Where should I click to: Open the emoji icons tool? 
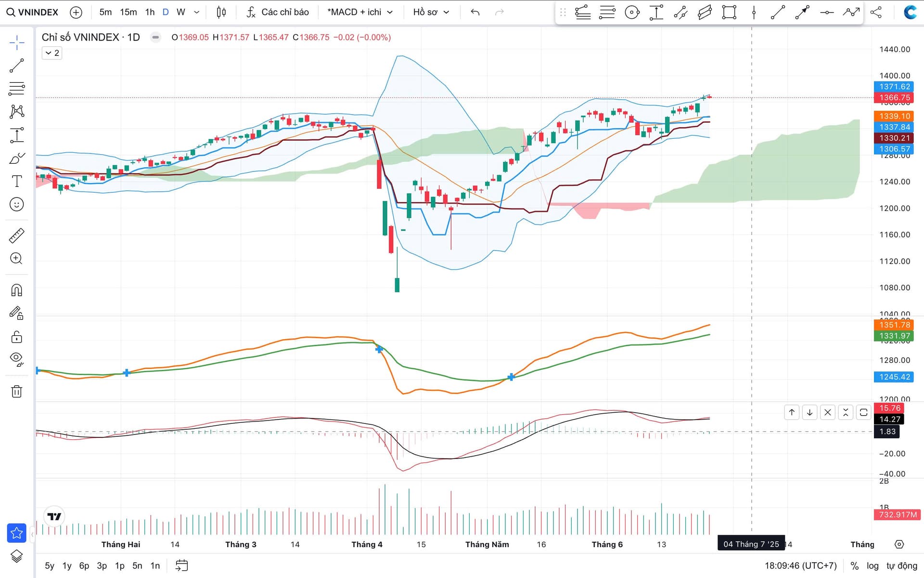[x=16, y=204]
